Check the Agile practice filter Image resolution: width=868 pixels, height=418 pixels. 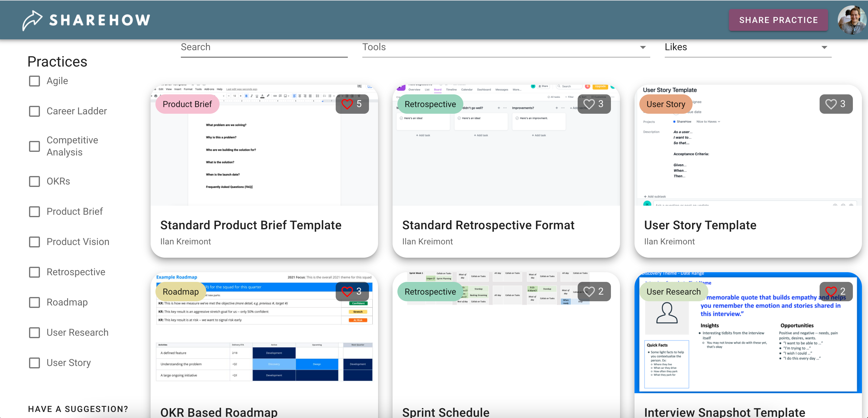pos(34,81)
